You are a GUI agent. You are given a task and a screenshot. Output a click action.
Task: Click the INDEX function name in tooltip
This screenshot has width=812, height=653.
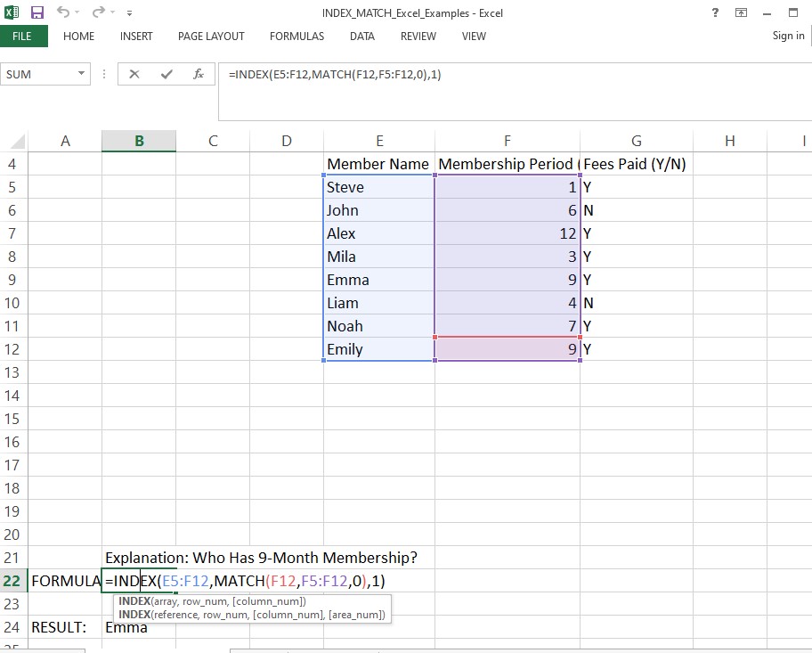click(x=134, y=602)
